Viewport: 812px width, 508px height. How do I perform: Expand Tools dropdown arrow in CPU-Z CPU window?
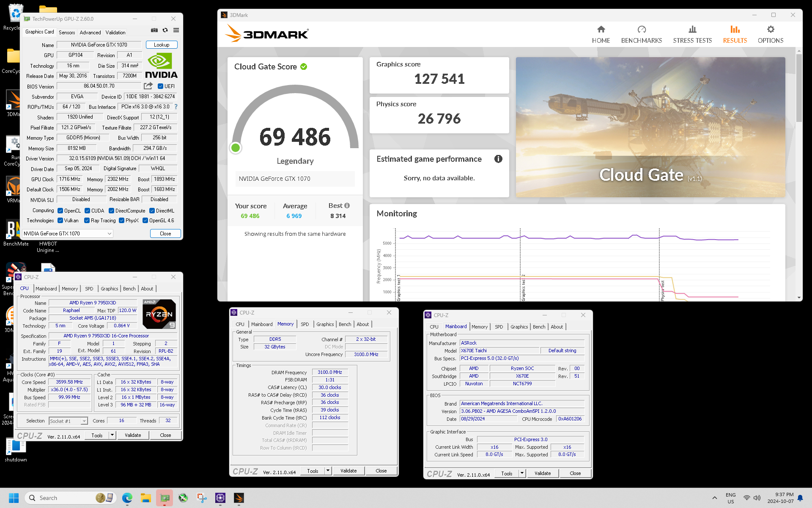pyautogui.click(x=112, y=435)
